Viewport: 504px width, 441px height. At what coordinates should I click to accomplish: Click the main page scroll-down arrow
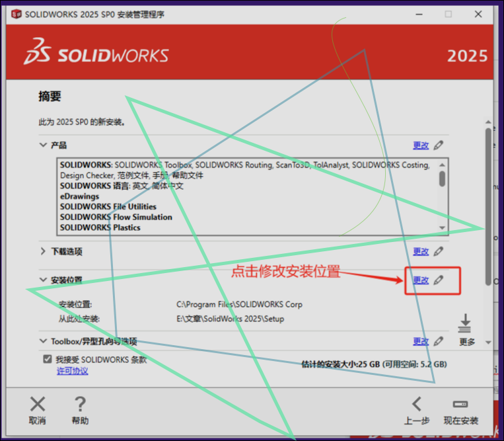point(488,342)
